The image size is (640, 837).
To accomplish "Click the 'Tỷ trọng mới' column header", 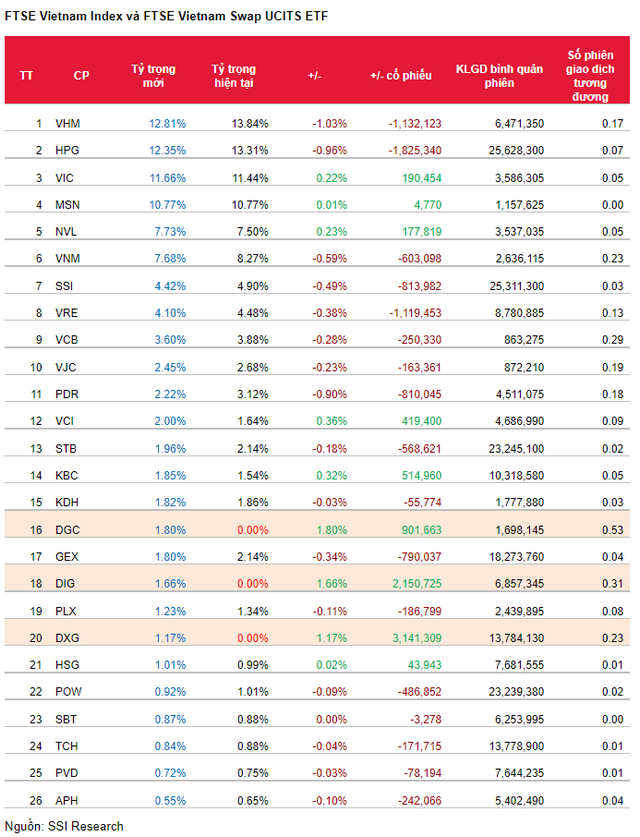I will 153,76.
